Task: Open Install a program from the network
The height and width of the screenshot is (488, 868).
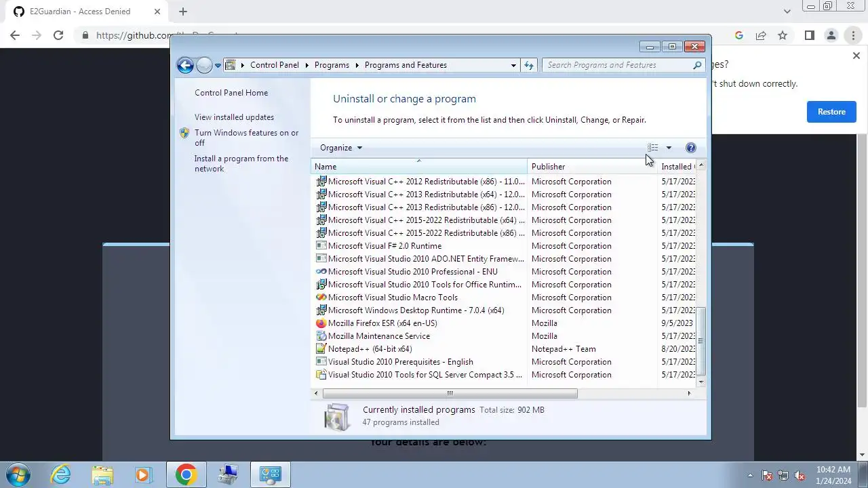Action: point(241,163)
